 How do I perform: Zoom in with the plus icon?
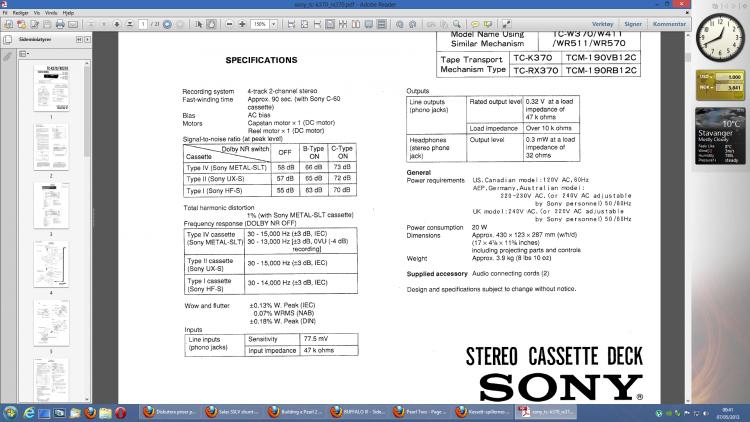coord(243,24)
